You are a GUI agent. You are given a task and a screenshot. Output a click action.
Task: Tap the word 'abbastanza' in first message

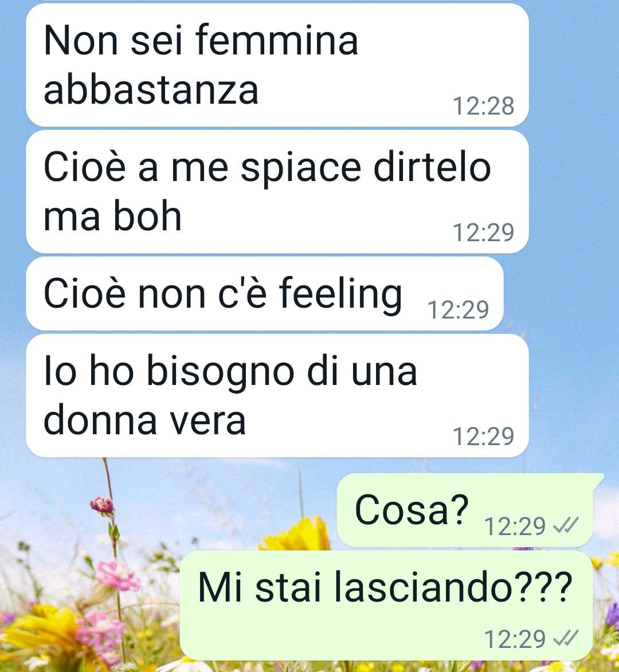point(151,91)
